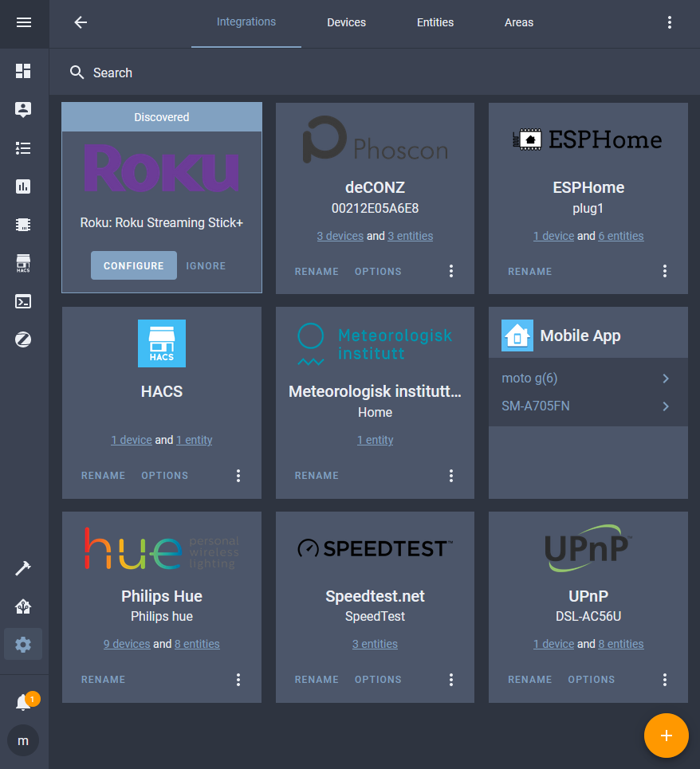The width and height of the screenshot is (700, 769).
Task: Switch to the Entities tab
Action: (435, 22)
